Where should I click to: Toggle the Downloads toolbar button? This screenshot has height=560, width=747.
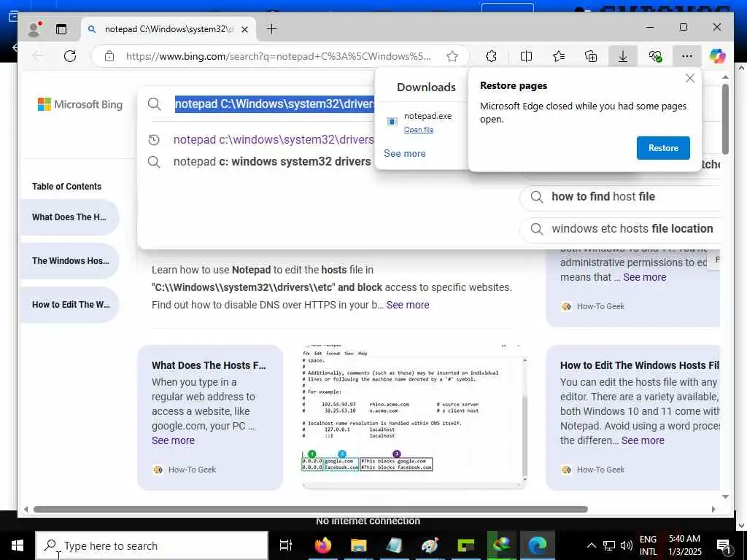(x=622, y=56)
